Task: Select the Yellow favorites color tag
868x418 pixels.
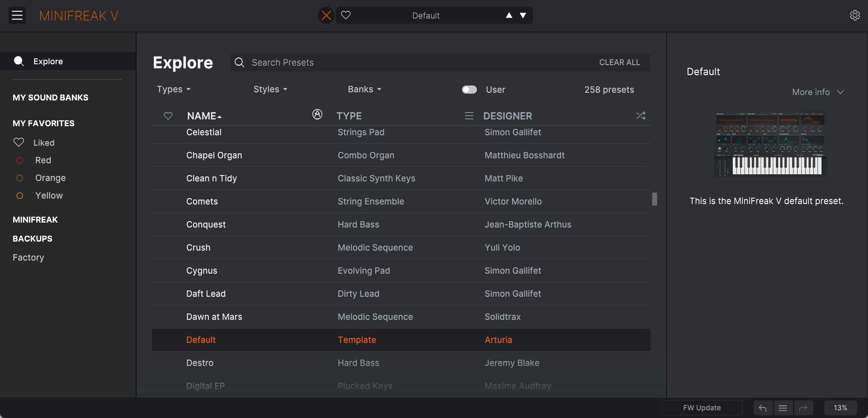Action: pos(49,195)
